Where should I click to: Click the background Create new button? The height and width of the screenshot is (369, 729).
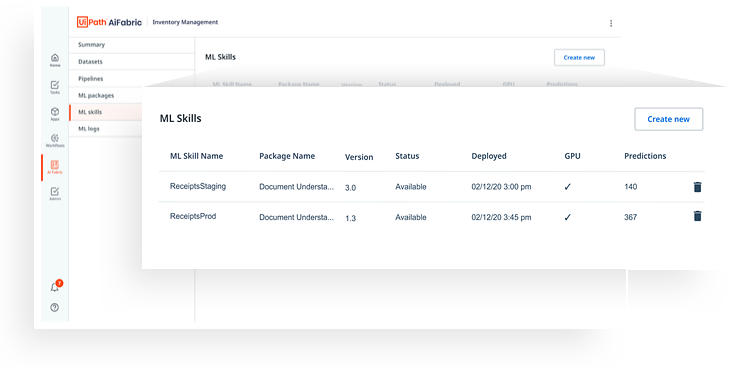579,58
